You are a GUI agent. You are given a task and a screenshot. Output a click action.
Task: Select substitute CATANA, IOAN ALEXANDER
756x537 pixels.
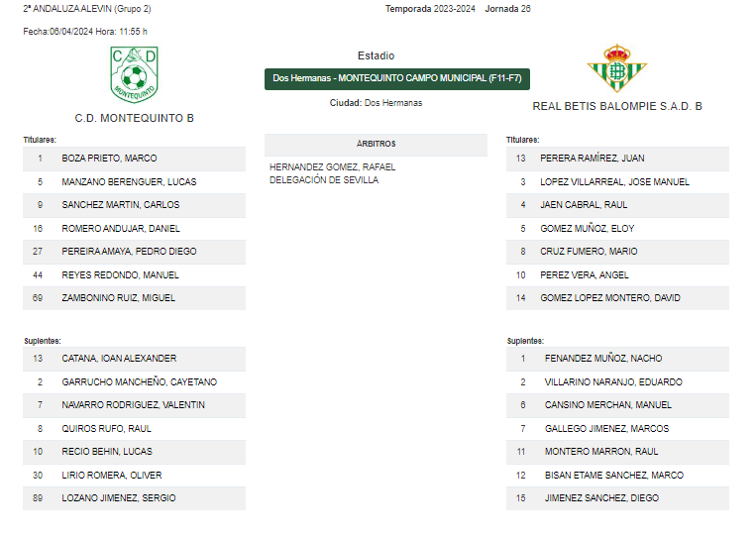tap(134, 359)
